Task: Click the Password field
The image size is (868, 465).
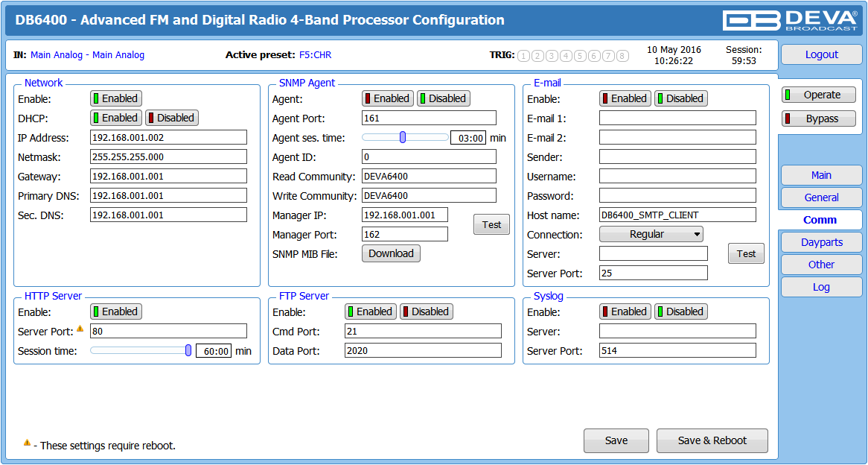Action: coord(677,196)
